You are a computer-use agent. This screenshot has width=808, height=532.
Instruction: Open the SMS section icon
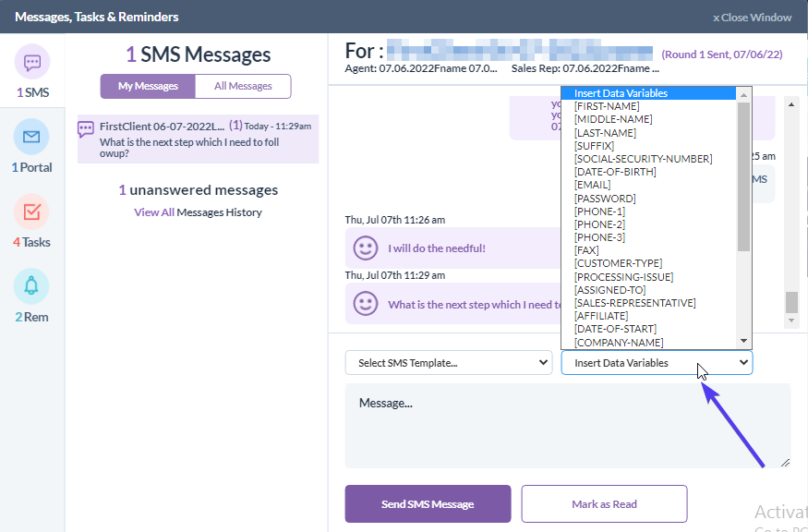click(x=32, y=63)
